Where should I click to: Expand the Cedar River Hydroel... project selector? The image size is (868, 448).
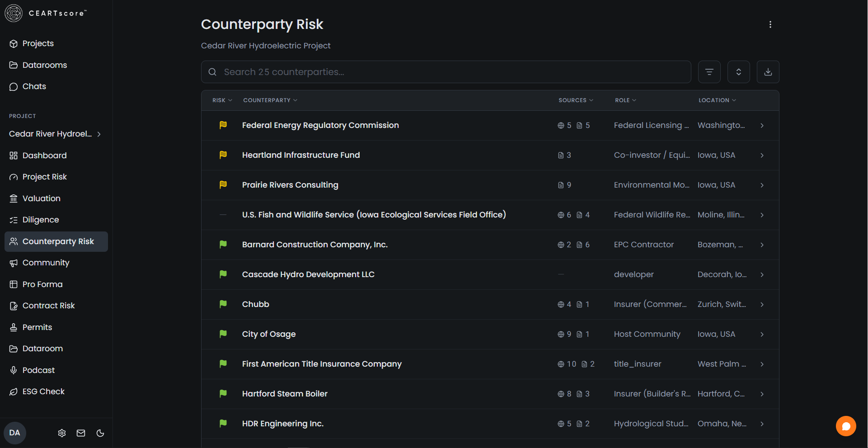pos(55,134)
